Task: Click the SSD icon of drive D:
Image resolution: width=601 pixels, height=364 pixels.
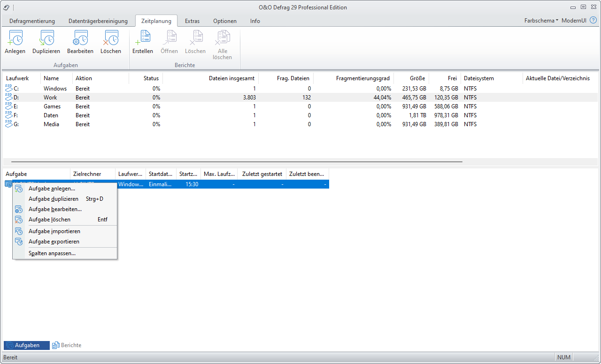Action: click(9, 97)
